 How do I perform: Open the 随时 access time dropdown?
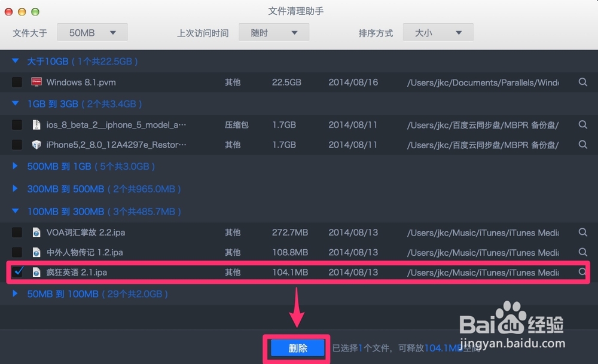tap(273, 32)
